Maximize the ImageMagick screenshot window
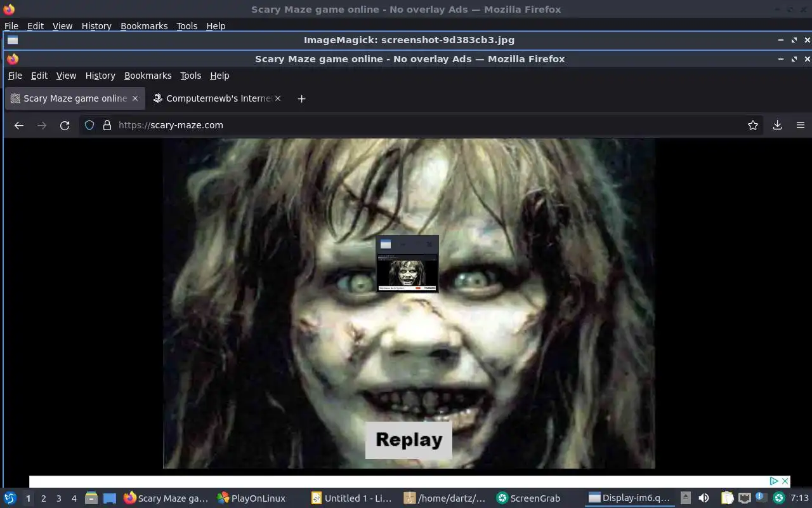 (794, 40)
